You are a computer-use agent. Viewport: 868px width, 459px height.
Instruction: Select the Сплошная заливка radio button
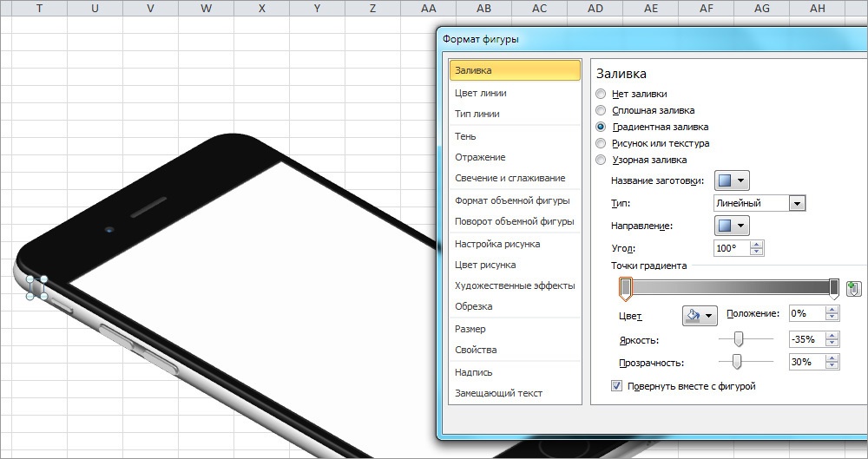601,110
